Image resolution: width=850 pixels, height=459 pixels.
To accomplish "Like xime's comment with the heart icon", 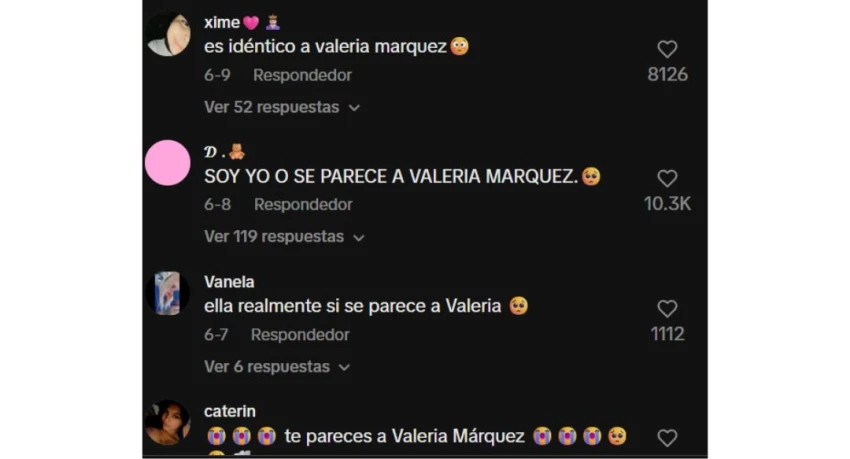I will pos(667,49).
